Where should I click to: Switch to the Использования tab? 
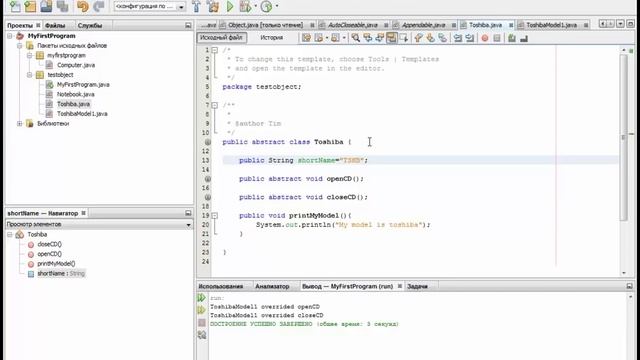click(x=221, y=287)
